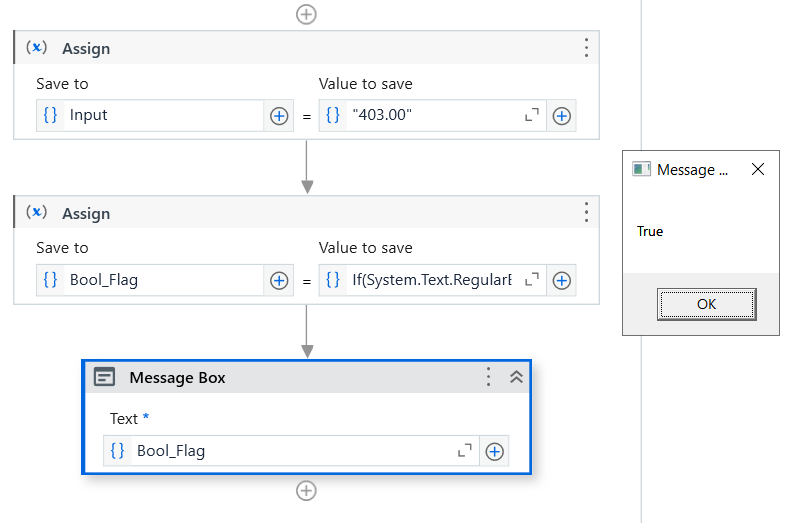Open options menu of first Assign activity

click(586, 48)
